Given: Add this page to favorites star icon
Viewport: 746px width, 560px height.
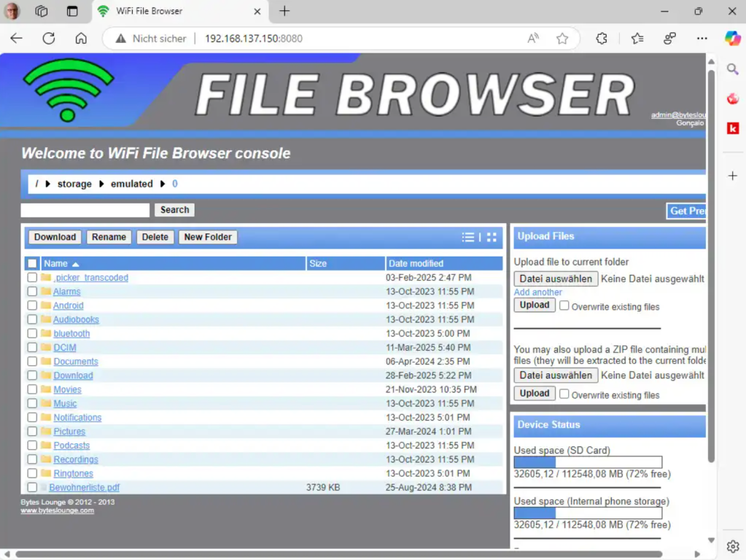Looking at the screenshot, I should click(562, 39).
